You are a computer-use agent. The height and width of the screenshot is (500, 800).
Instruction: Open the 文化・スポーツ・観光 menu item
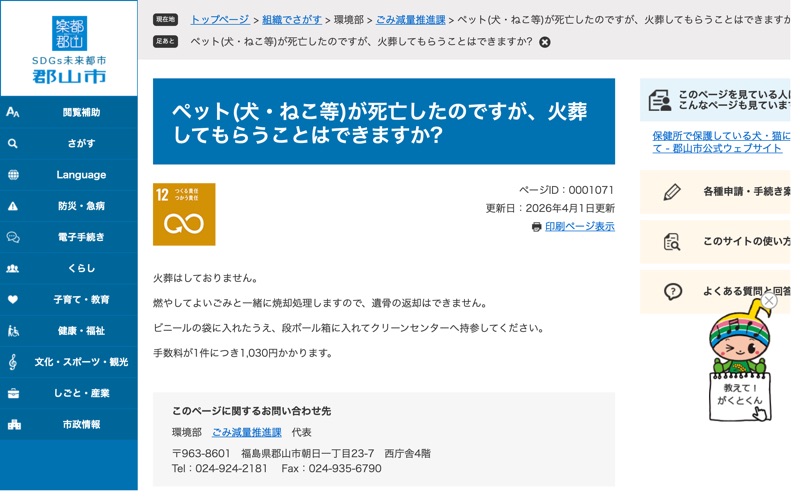pyautogui.click(x=69, y=362)
